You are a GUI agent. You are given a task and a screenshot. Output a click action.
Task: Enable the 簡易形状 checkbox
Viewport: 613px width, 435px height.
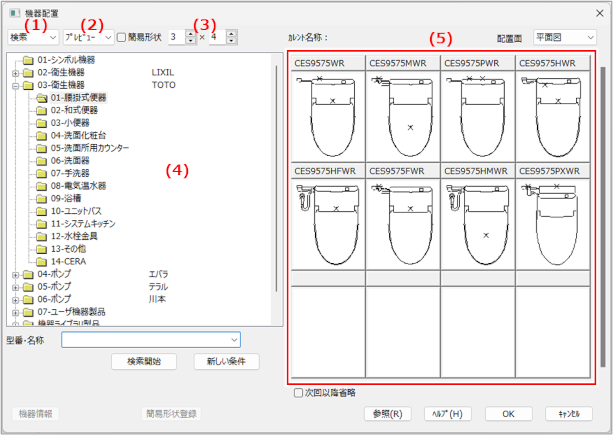pyautogui.click(x=122, y=37)
